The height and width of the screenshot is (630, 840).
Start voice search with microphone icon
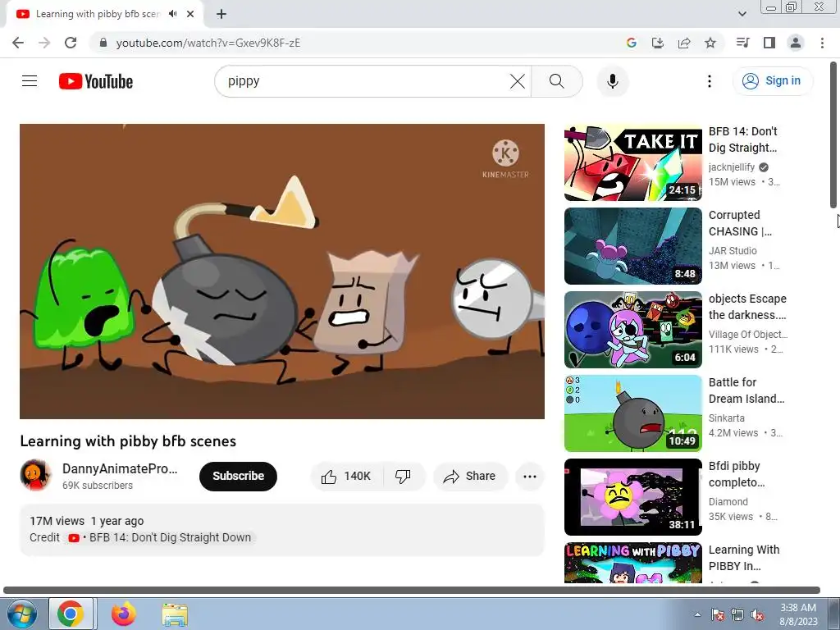point(612,81)
